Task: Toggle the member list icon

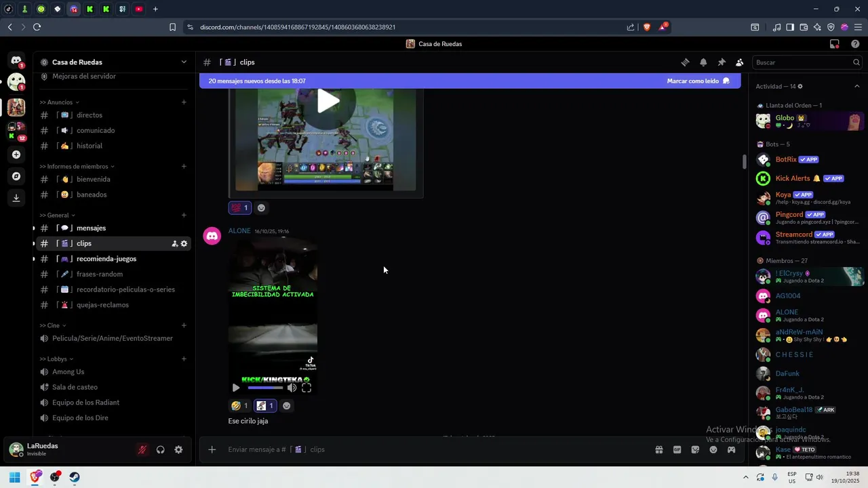Action: (739, 62)
